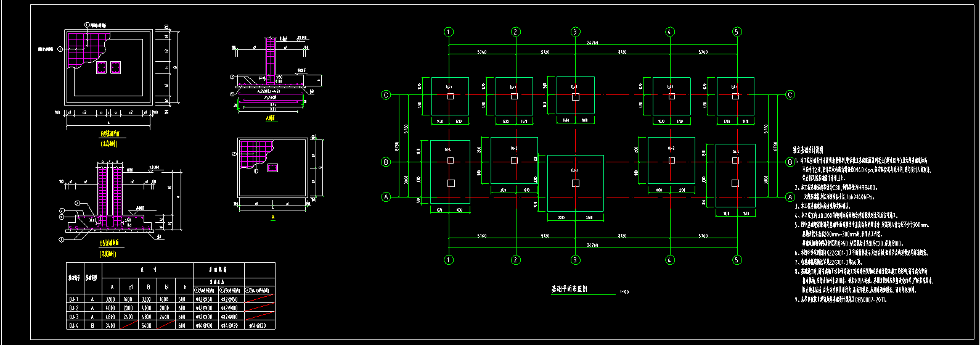
Task: Select note item 9 in the design notes
Action: 840,299
